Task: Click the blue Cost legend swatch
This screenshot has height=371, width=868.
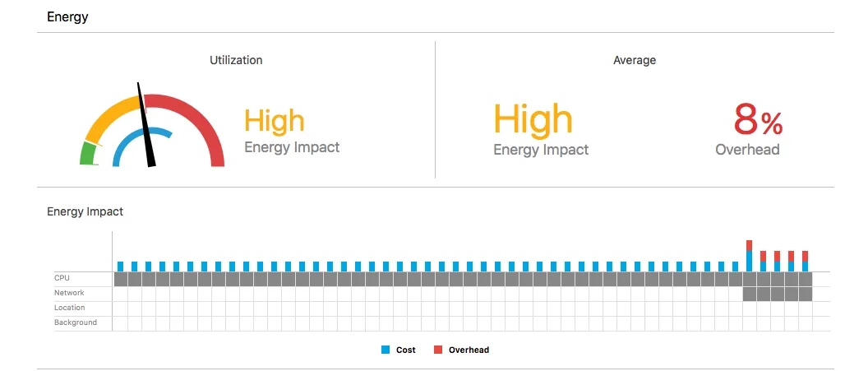Action: [x=385, y=350]
